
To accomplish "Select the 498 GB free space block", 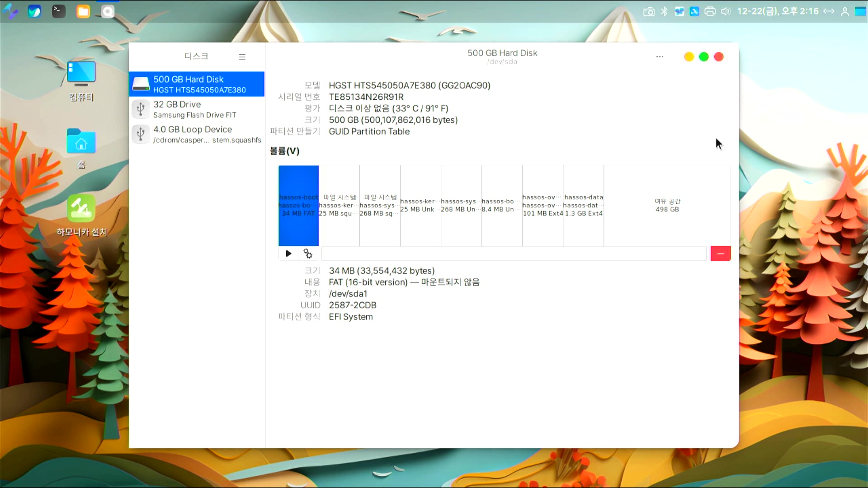I will tap(667, 206).
